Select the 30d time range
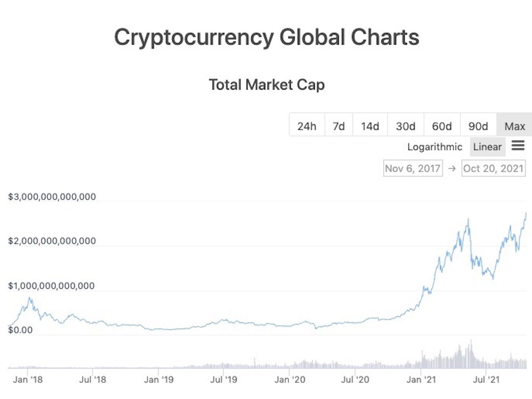Image resolution: width=532 pixels, height=399 pixels. (405, 126)
